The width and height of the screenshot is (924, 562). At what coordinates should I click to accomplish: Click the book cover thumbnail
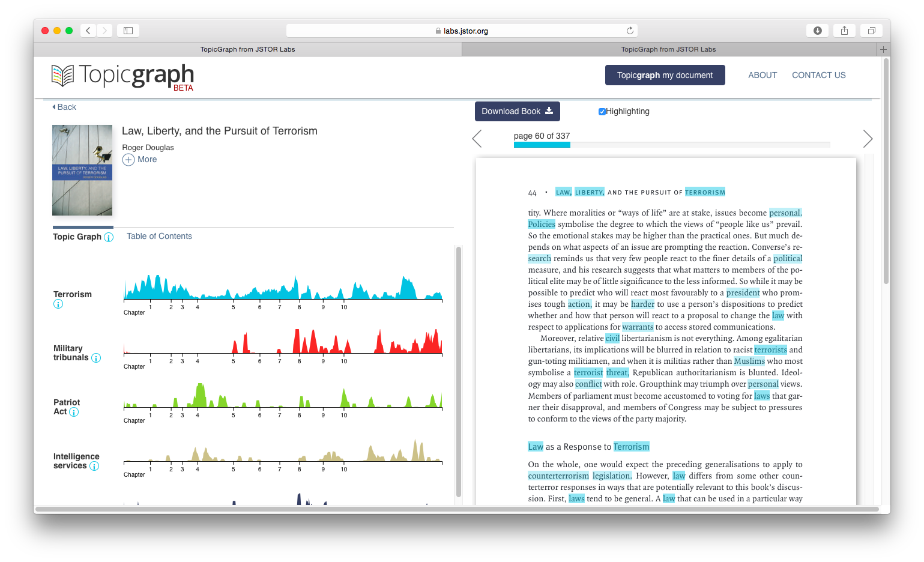(82, 170)
